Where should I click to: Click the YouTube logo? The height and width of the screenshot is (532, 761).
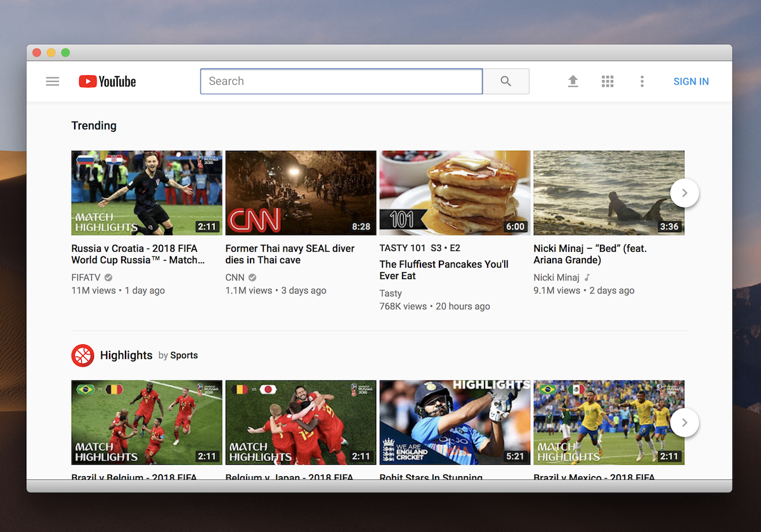(x=107, y=81)
